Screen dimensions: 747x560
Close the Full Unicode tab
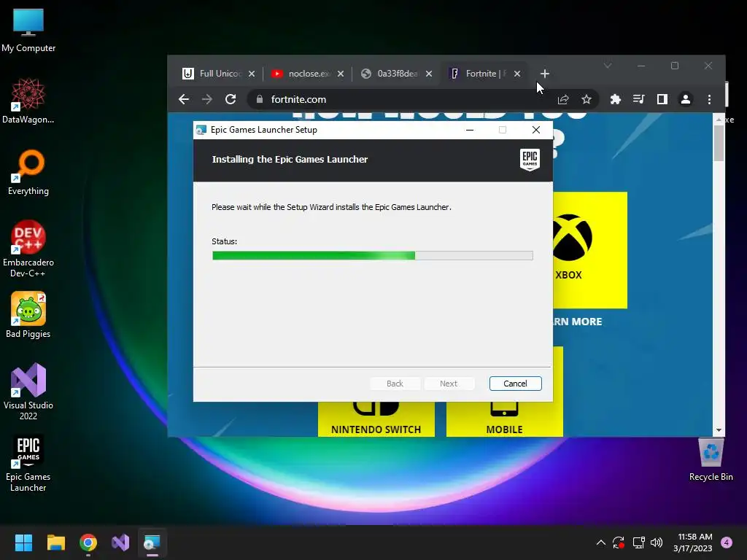[x=252, y=74]
